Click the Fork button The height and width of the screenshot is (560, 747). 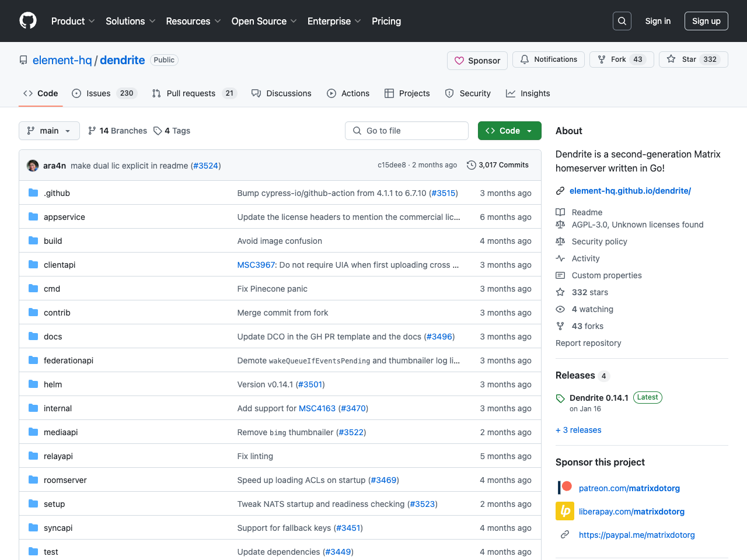(622, 60)
